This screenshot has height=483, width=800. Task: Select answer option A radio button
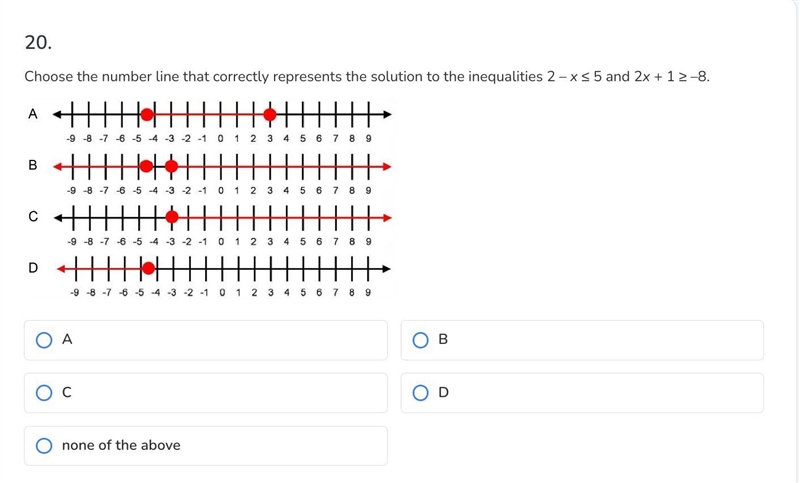44,340
